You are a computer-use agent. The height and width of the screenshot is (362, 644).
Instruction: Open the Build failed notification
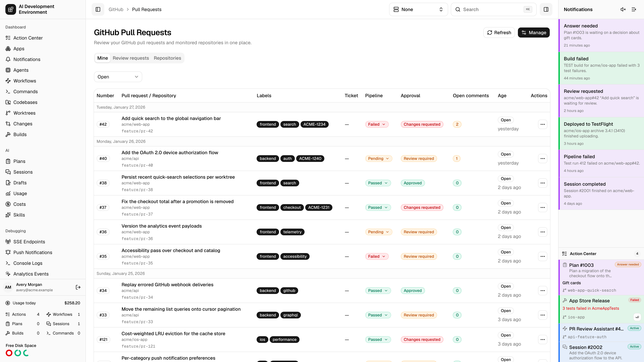601,68
